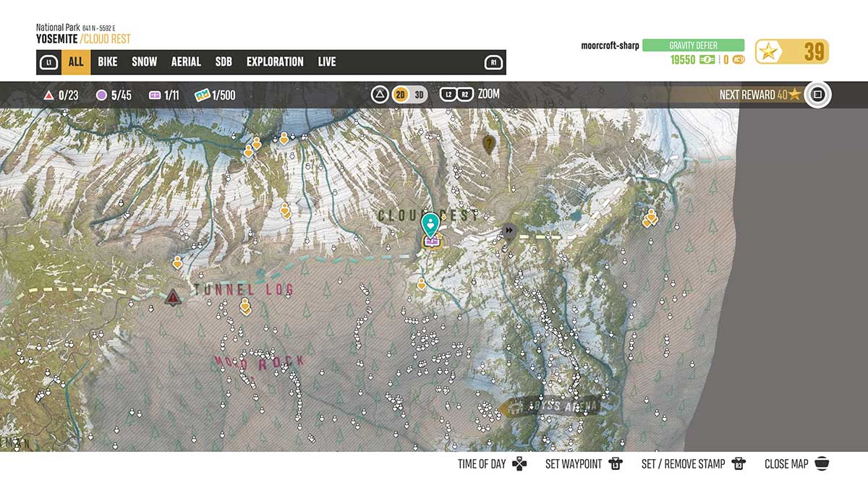Image resolution: width=868 pixels, height=488 pixels.
Task: Open the EXPLORATION tab
Action: (275, 62)
